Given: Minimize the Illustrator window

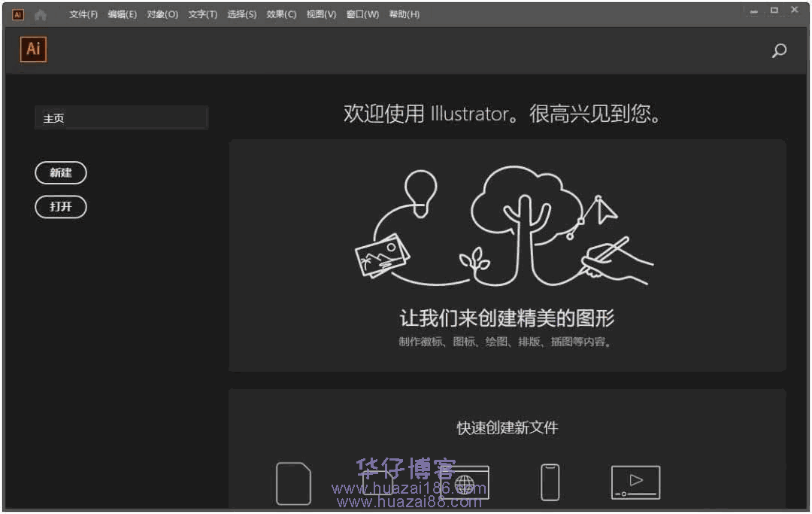Looking at the screenshot, I should (753, 11).
